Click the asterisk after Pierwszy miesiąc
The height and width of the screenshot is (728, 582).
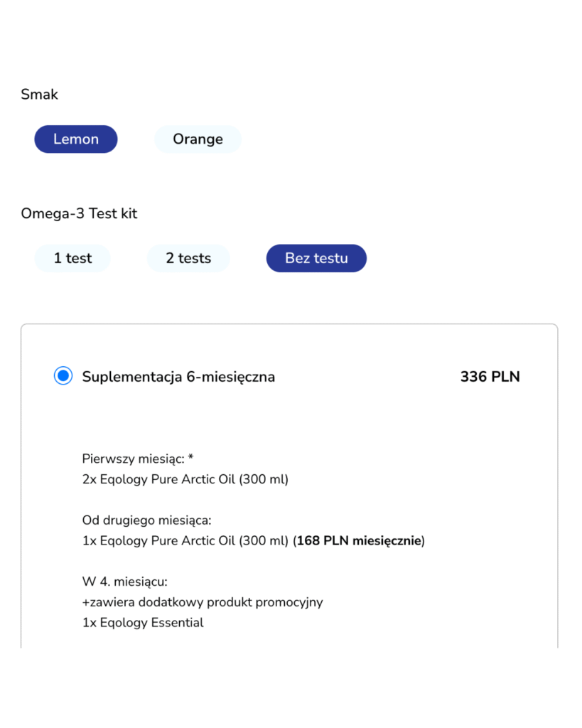click(190, 458)
